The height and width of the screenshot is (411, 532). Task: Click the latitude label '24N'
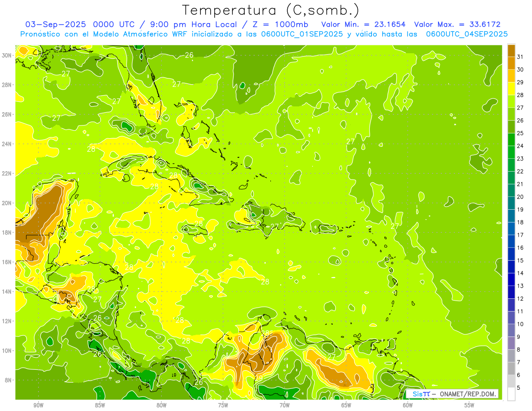point(8,144)
